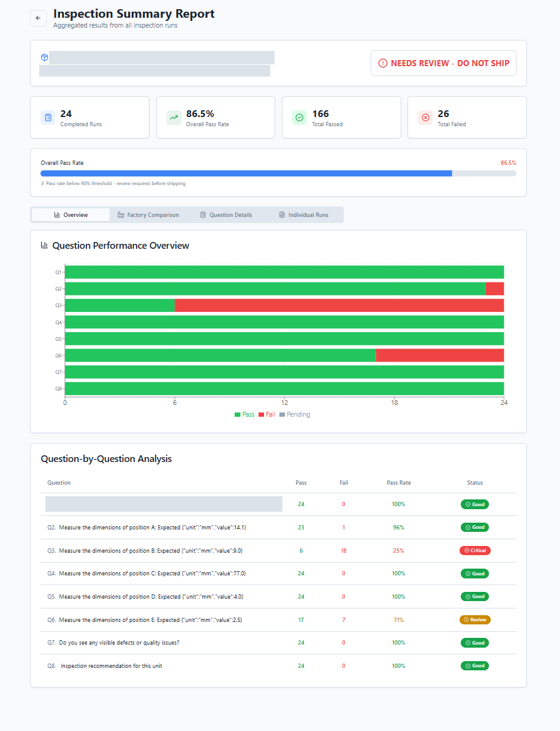Click the package cube icon
560x731 pixels.
click(x=44, y=58)
